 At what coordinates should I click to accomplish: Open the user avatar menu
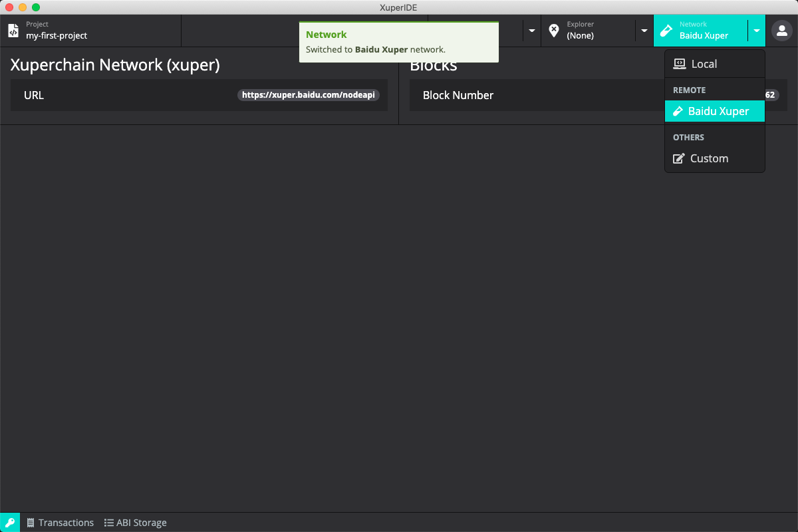781,31
